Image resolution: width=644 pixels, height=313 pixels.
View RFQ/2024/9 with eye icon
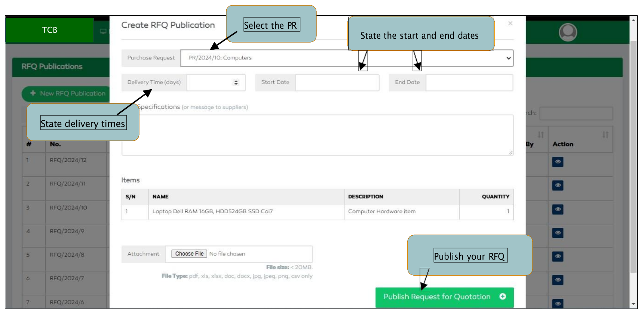[558, 233]
